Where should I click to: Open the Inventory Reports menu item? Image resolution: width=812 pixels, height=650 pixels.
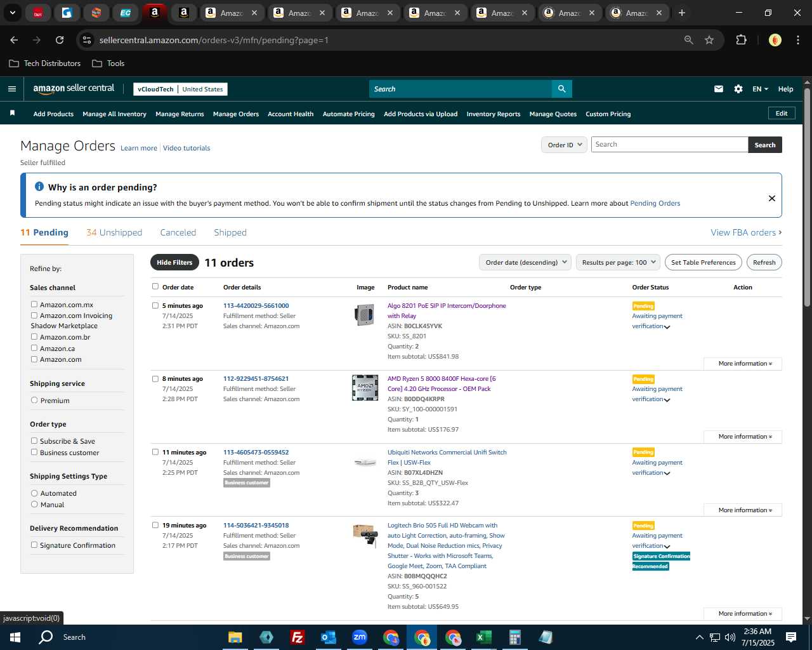click(x=494, y=114)
